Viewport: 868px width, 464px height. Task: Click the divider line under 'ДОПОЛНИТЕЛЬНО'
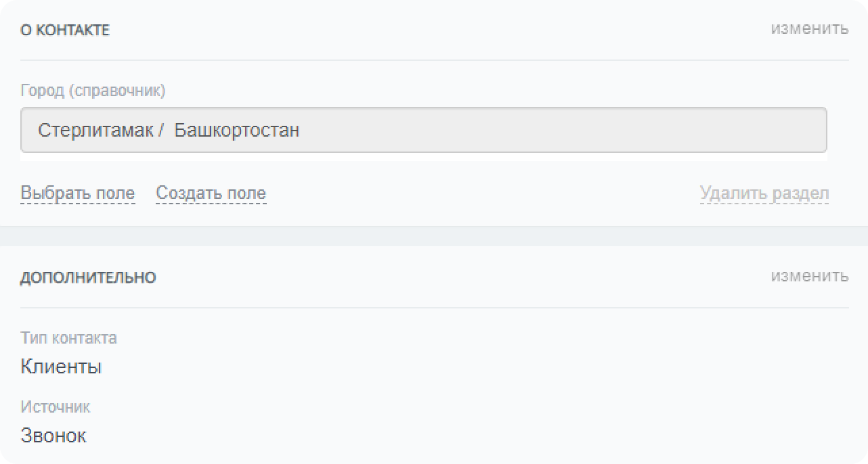(x=433, y=308)
